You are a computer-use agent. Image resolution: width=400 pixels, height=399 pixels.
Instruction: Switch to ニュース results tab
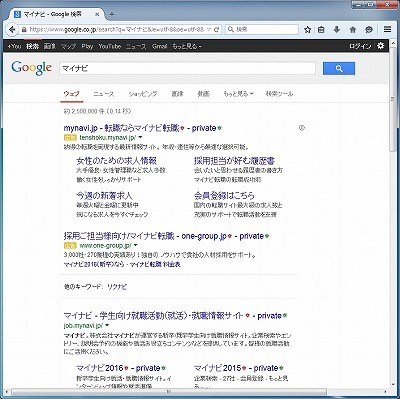coord(104,94)
